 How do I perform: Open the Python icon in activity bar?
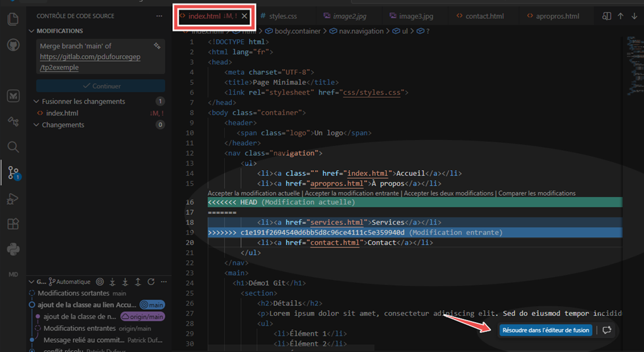pos(13,249)
